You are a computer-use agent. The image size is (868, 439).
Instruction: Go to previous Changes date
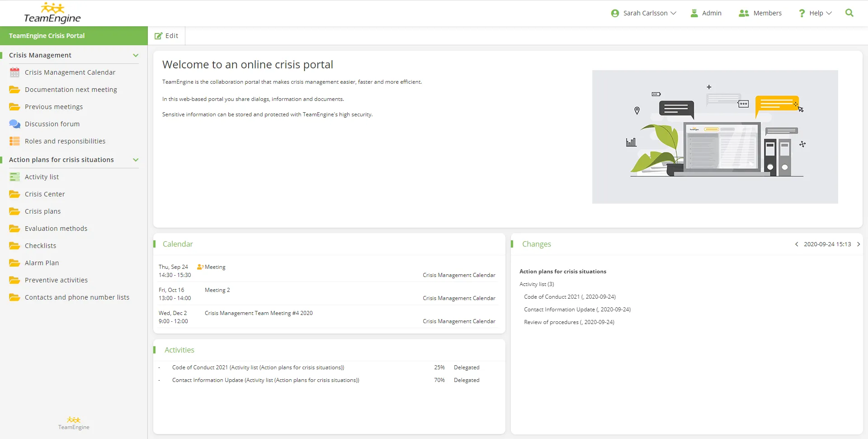coord(797,244)
